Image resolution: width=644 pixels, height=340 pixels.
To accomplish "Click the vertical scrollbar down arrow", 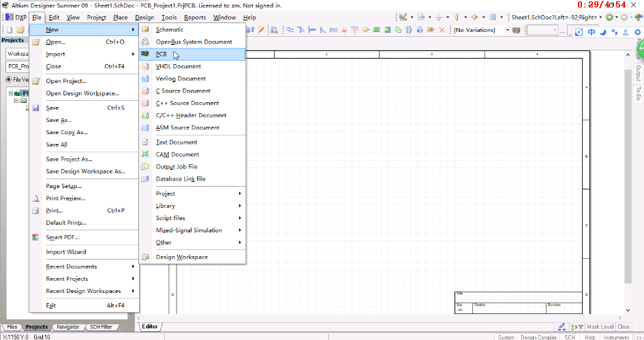I will (x=628, y=311).
